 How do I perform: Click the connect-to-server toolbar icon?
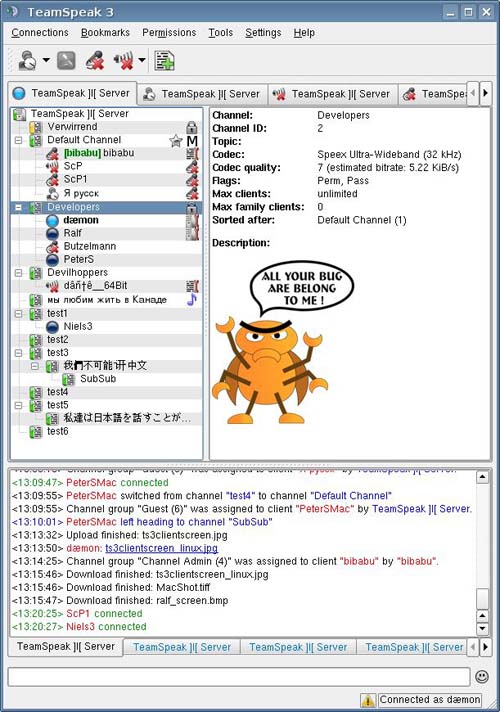click(28, 60)
